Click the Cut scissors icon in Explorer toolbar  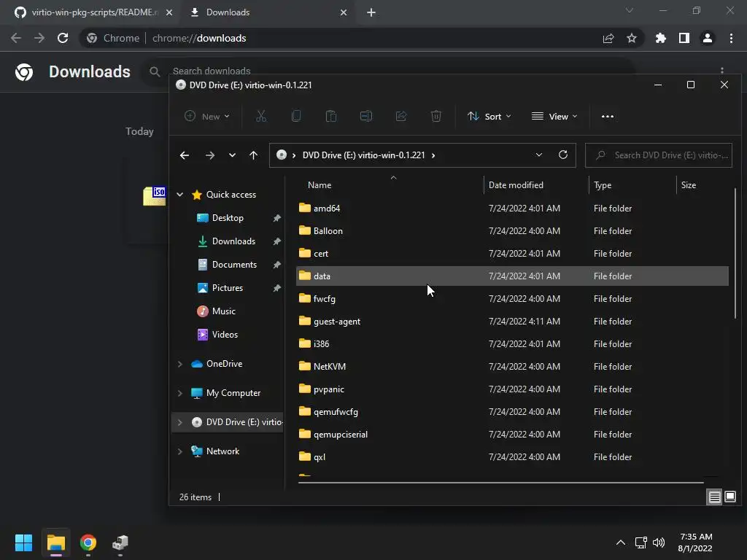click(261, 116)
